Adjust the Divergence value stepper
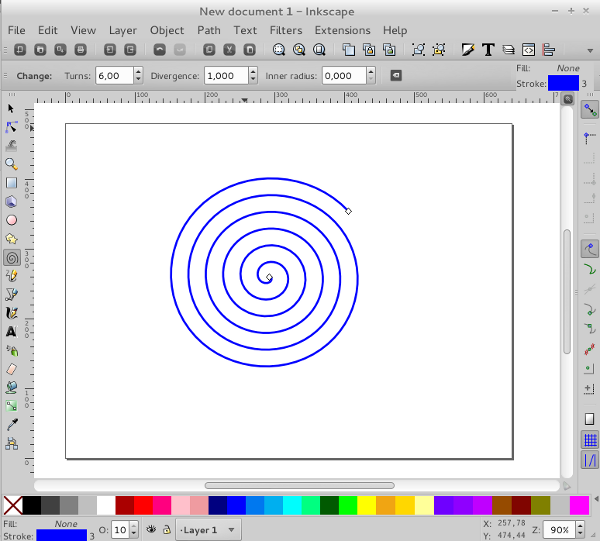600x541 pixels. click(253, 75)
